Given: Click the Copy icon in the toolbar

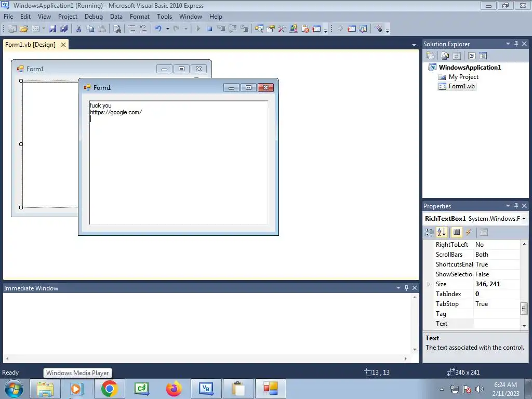Looking at the screenshot, I should (x=90, y=29).
